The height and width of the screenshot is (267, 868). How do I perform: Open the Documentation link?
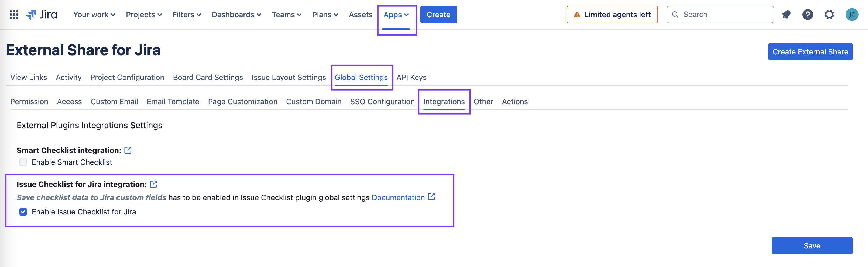(398, 198)
